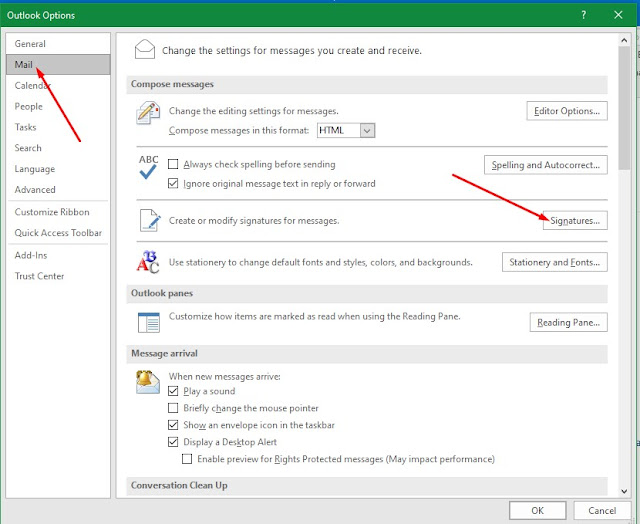This screenshot has width=640, height=524.
Task: Open the Add-Ins category
Action: [58, 255]
